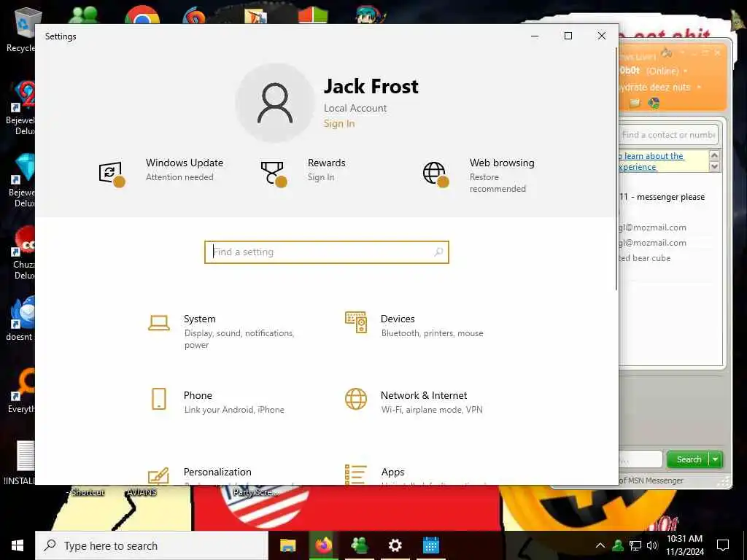
Task: Click the taskbar Type here to search box
Action: click(152, 545)
